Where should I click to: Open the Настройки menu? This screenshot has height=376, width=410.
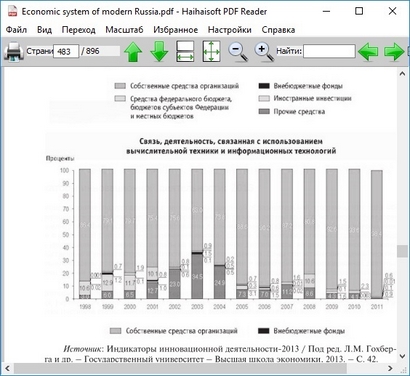(229, 30)
